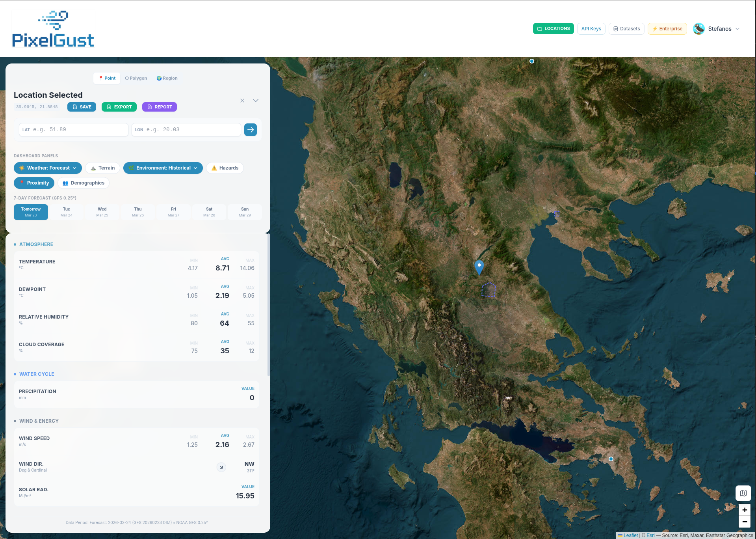The height and width of the screenshot is (539, 756).
Task: Click the EXPORT button
Action: [x=119, y=106]
